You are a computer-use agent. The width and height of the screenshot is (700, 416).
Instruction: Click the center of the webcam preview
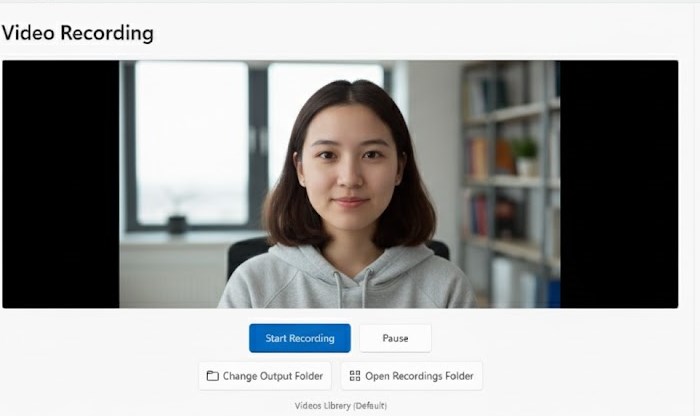pos(339,184)
